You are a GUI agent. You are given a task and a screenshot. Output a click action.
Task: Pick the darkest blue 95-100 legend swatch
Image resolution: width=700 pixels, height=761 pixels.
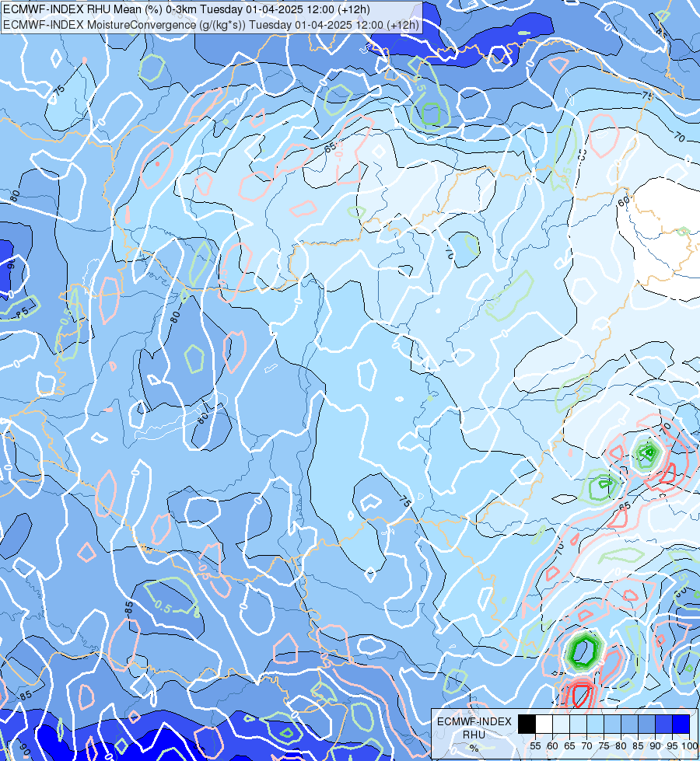pyautogui.click(x=681, y=724)
